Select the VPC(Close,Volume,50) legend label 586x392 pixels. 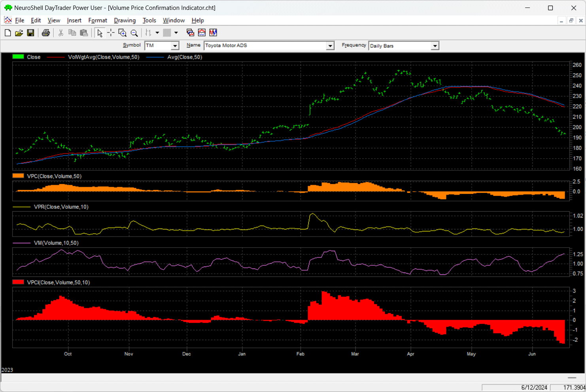point(54,176)
